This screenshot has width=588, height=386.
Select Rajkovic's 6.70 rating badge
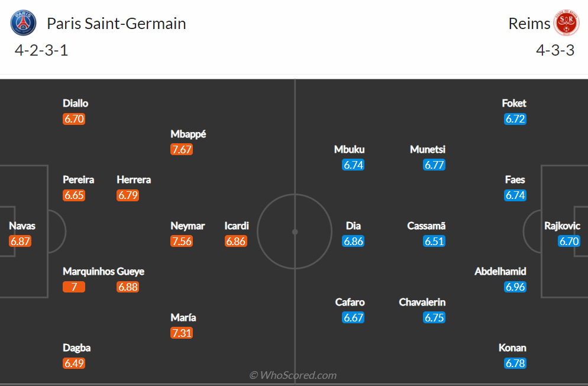pyautogui.click(x=569, y=241)
